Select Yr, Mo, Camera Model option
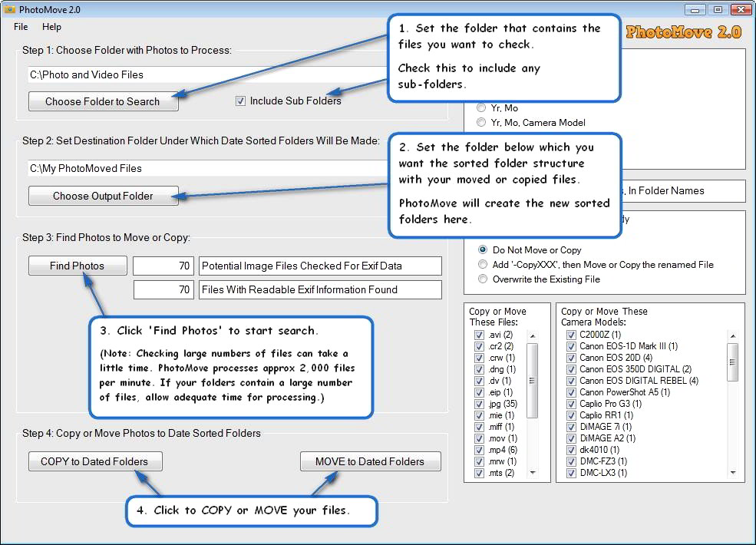The width and height of the screenshot is (756, 545). [x=481, y=123]
